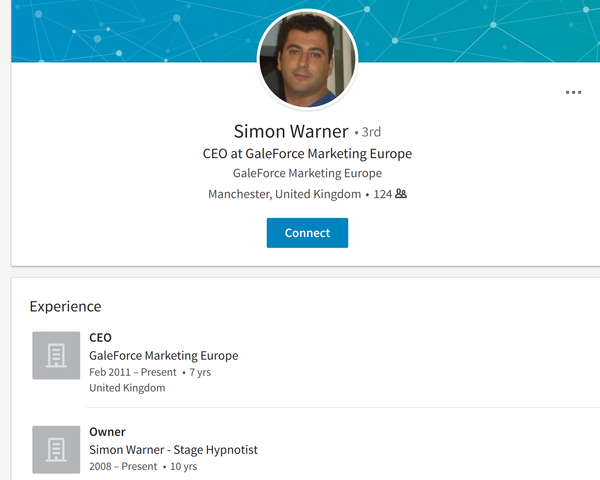The width and height of the screenshot is (600, 480).
Task: Open the GaleForce Marketing Europe company logo placeholder
Action: [x=56, y=355]
